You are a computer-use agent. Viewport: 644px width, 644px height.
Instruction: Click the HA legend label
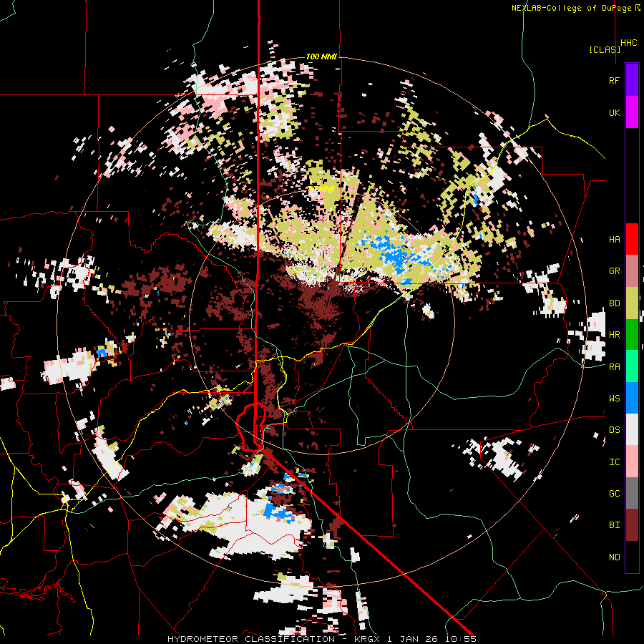coord(614,239)
